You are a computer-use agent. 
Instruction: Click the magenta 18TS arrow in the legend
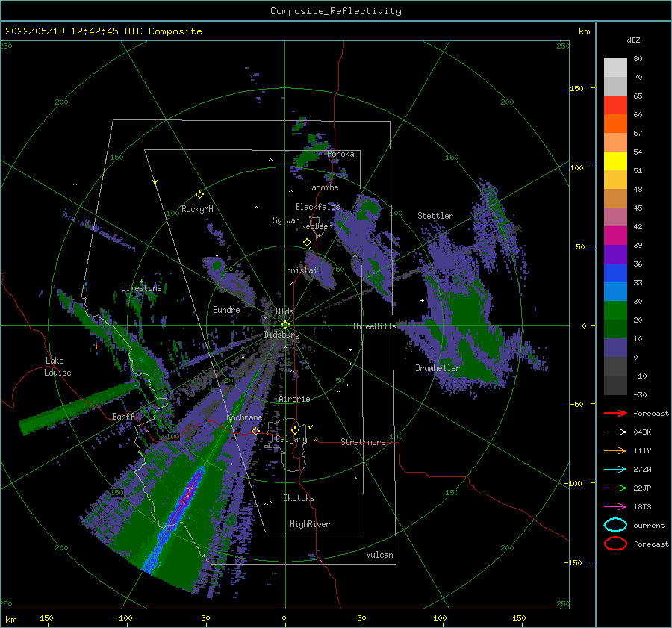click(615, 507)
